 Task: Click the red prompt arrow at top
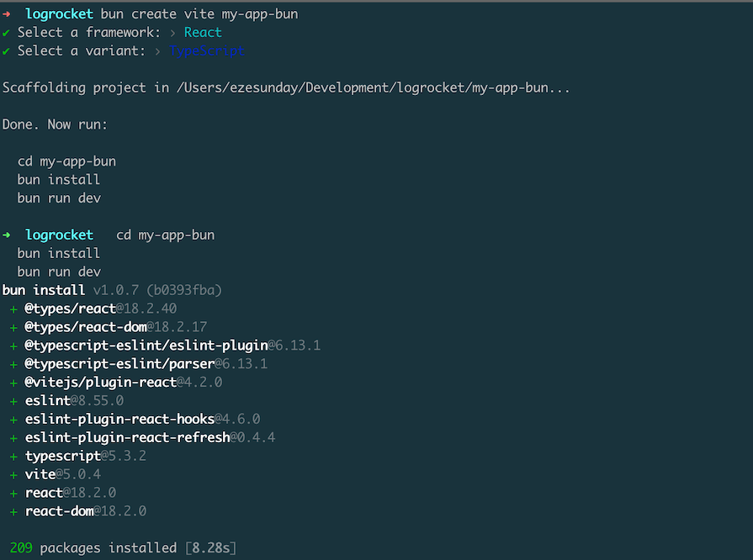tap(6, 14)
